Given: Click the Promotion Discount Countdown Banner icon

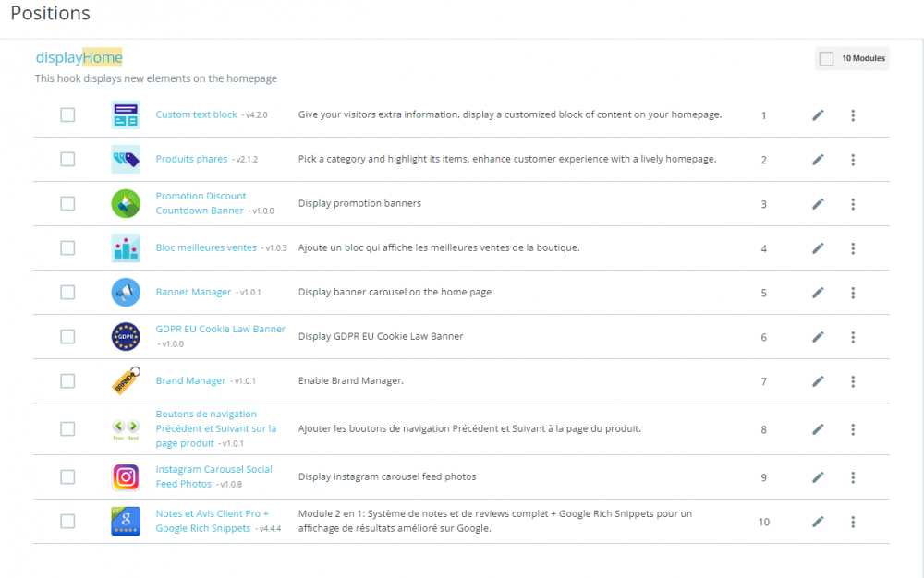Looking at the screenshot, I should [x=126, y=204].
